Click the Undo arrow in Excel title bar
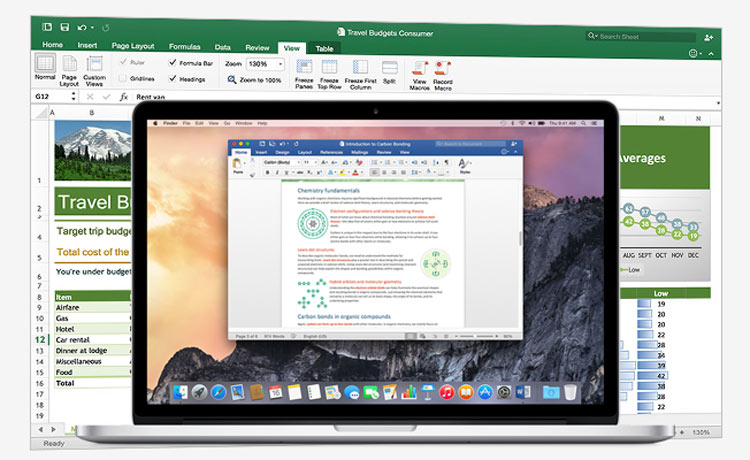The width and height of the screenshot is (750, 460). coord(82,28)
